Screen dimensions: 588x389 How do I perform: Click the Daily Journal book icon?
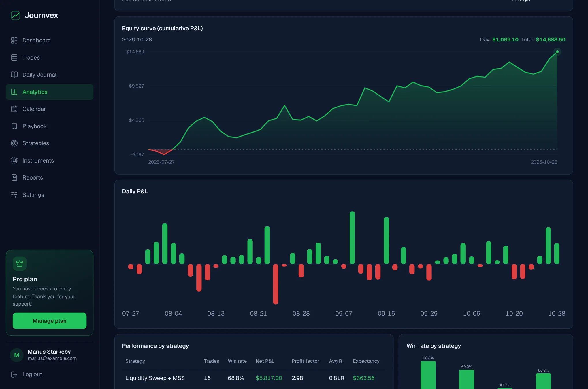click(x=14, y=75)
